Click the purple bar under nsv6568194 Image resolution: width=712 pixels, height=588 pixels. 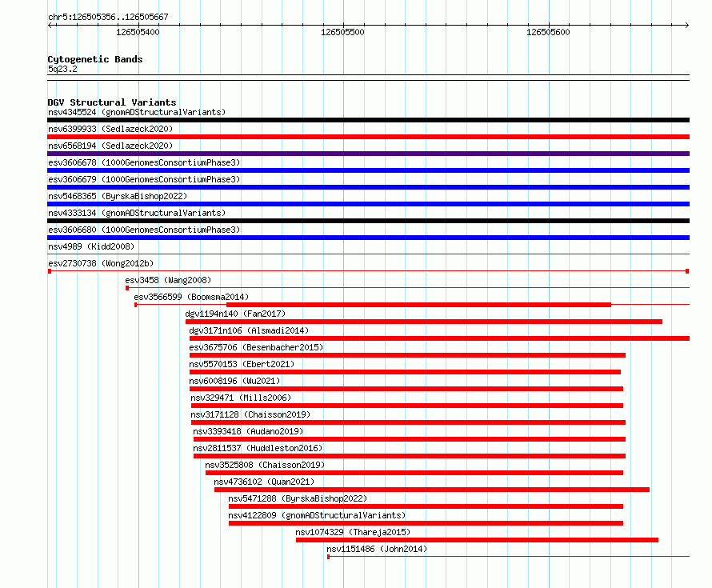[x=368, y=154]
